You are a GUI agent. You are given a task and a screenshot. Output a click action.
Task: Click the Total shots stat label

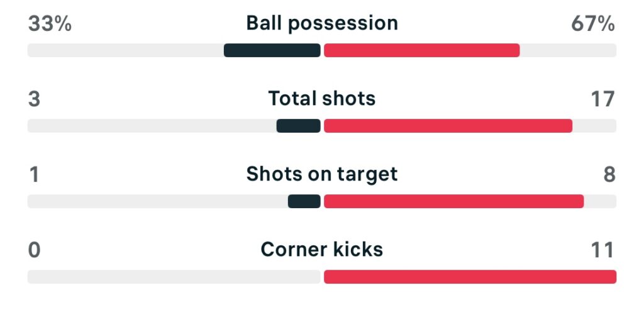322,99
